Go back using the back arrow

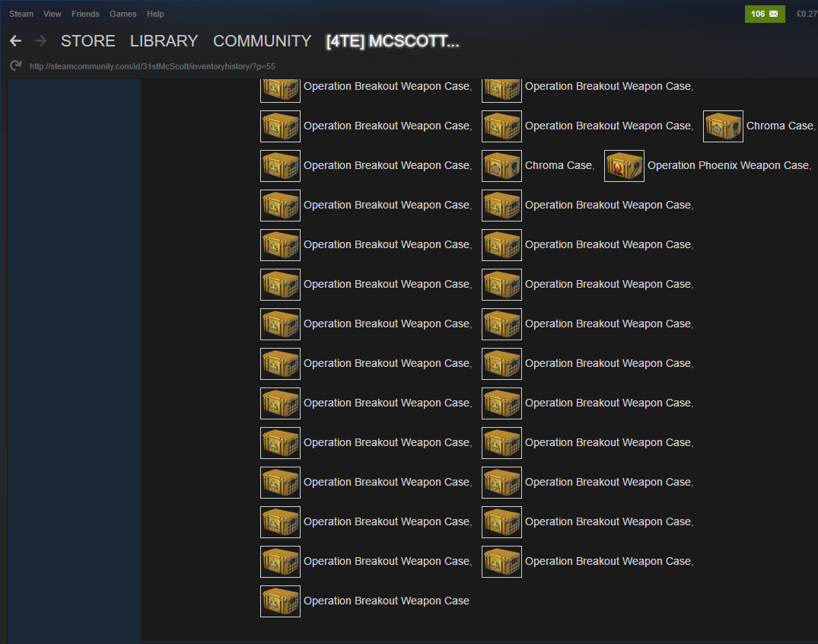(15, 41)
